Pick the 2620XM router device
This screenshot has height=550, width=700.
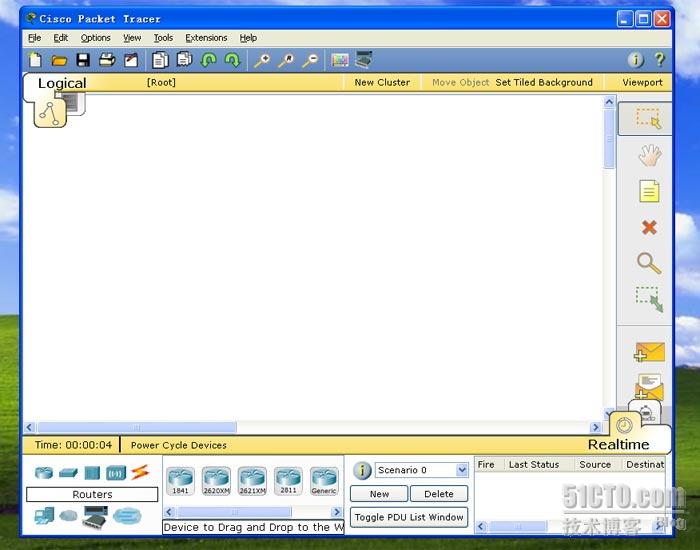pos(217,480)
